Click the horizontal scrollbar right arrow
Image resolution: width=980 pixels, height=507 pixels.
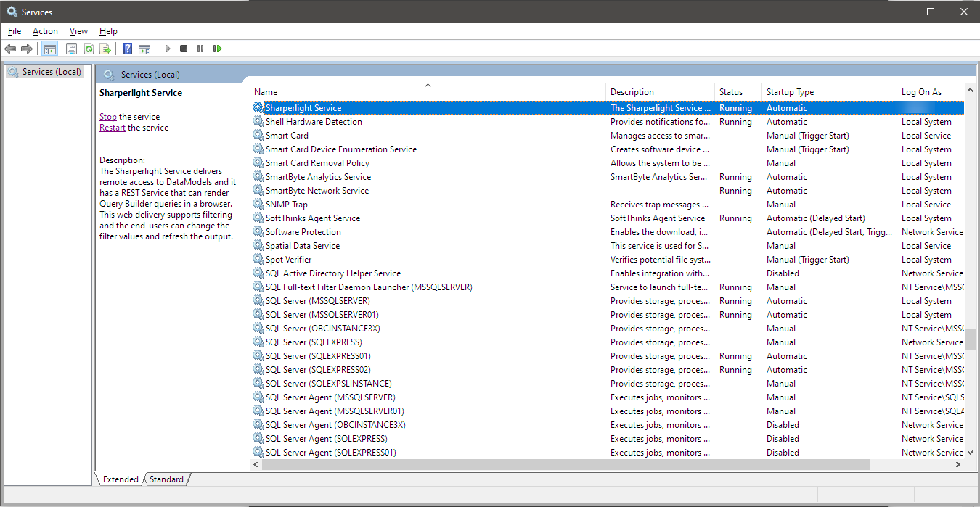(958, 464)
